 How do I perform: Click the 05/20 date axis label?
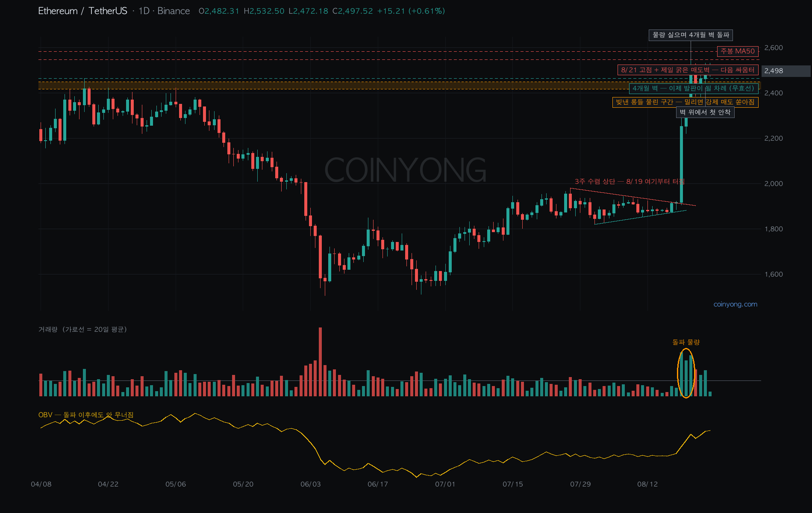tap(243, 484)
